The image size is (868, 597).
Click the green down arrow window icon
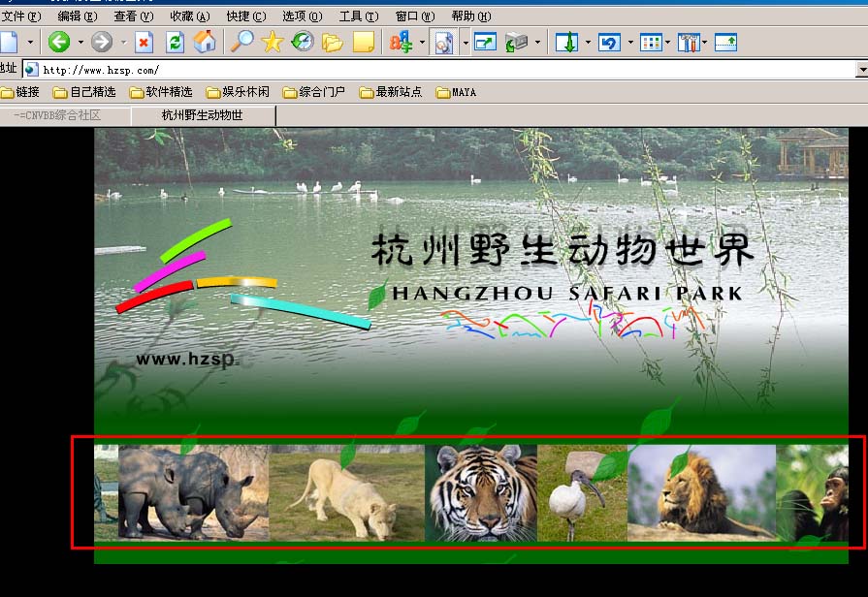click(x=566, y=42)
